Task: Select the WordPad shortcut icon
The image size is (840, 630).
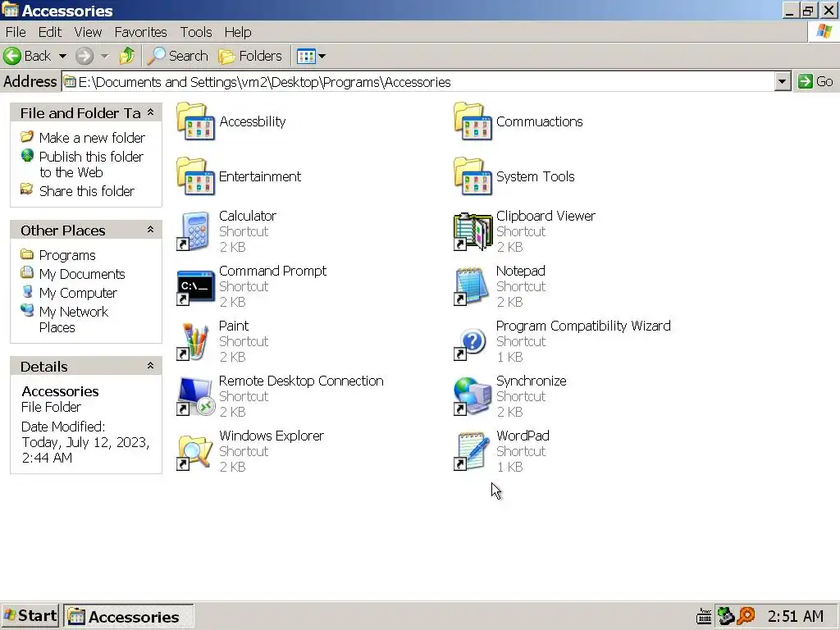Action: click(x=472, y=452)
